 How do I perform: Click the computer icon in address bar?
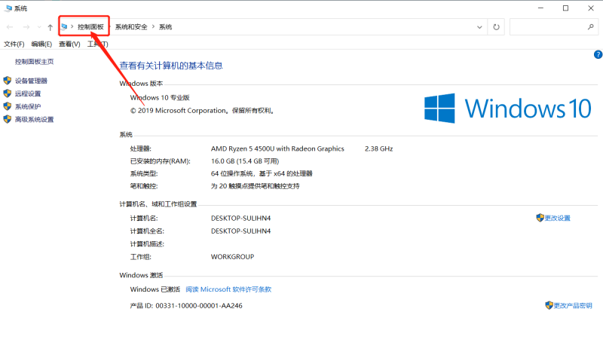click(x=64, y=26)
